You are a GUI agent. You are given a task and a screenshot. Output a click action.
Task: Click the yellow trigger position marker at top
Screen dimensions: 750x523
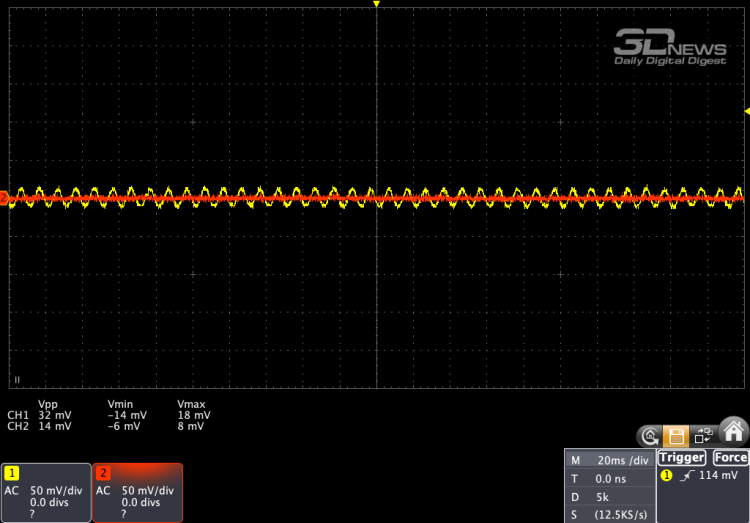coord(376,5)
